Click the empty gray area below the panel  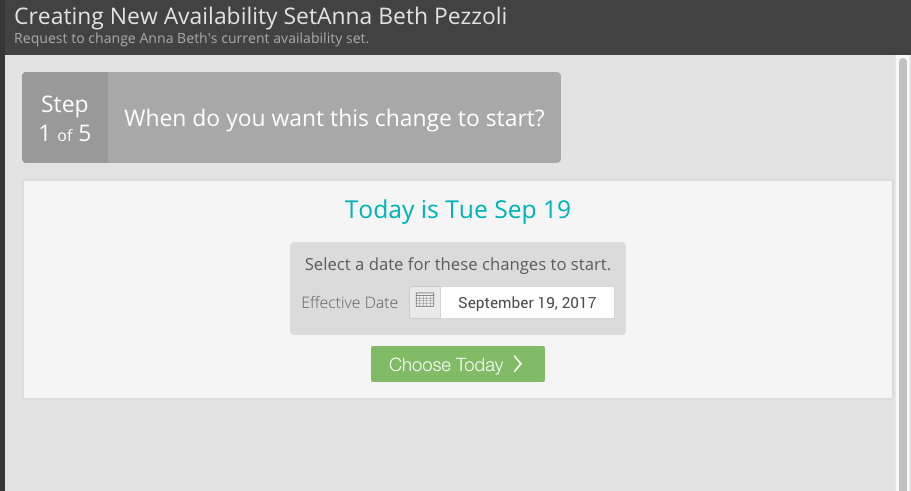(x=451, y=445)
